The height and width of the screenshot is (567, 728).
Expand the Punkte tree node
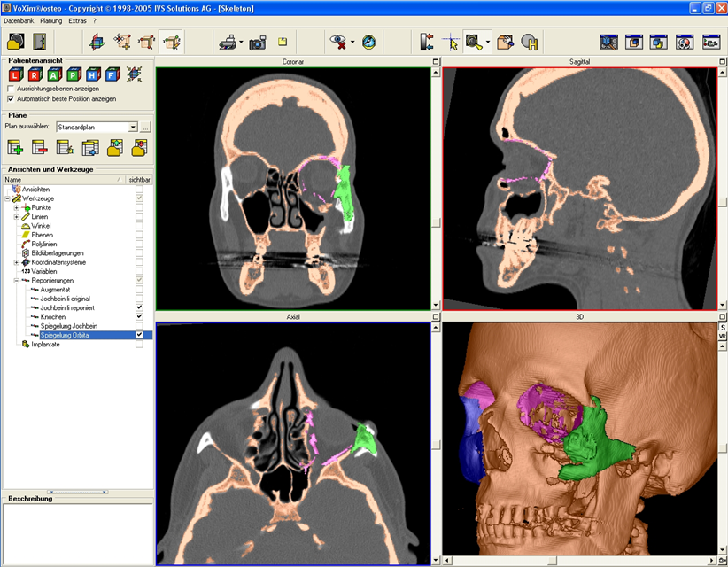(16, 208)
